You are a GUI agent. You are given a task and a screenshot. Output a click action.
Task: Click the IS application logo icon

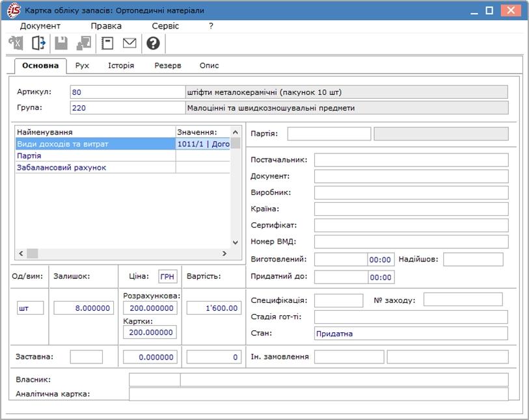(14, 10)
